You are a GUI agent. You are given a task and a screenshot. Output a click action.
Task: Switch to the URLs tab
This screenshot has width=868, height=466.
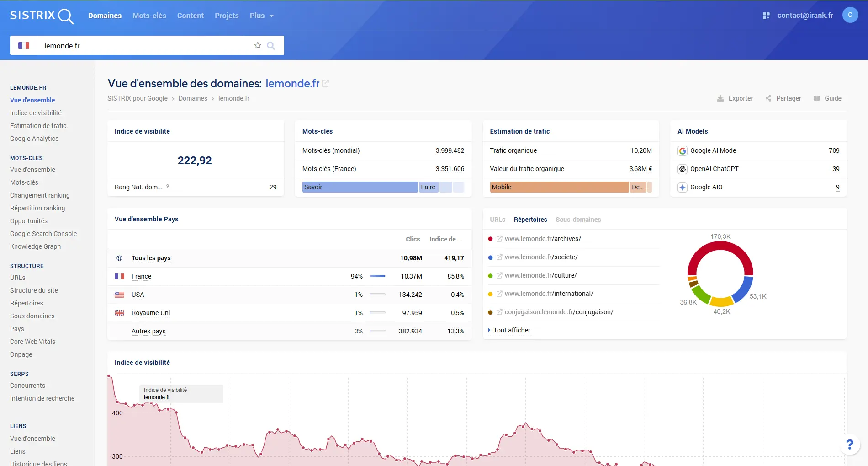click(x=498, y=220)
